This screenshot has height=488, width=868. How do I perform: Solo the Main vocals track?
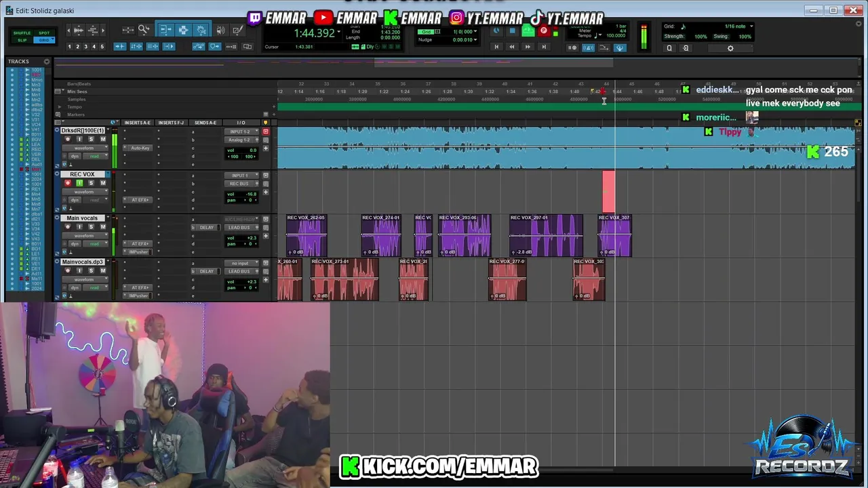91,227
